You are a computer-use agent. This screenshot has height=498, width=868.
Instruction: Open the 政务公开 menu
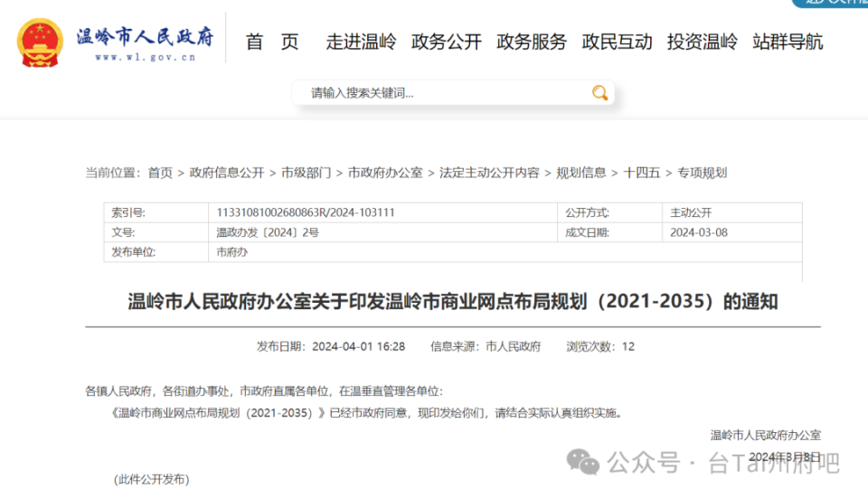pos(446,42)
